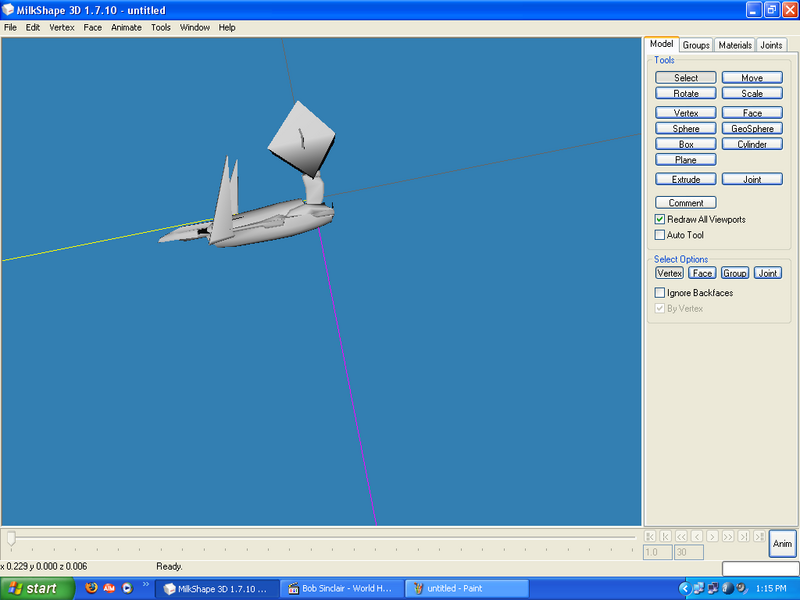Choose the GeoSphere primitive tool
This screenshot has width=800, height=600.
(752, 129)
